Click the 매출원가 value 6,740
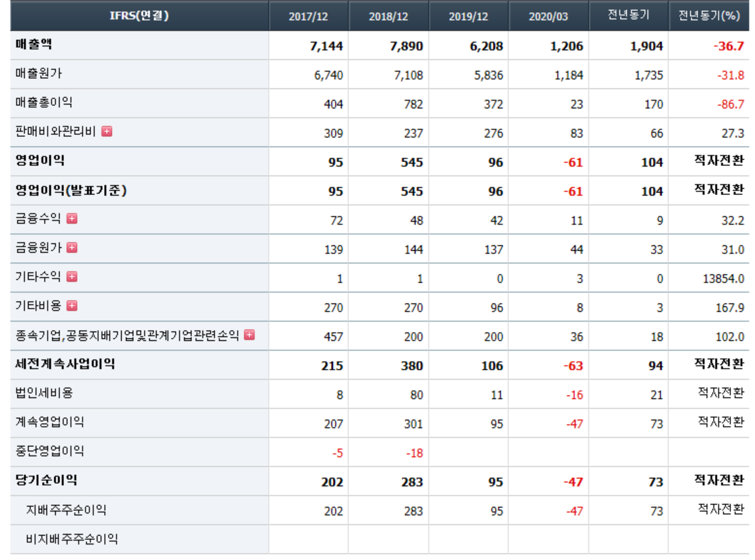 pyautogui.click(x=328, y=76)
